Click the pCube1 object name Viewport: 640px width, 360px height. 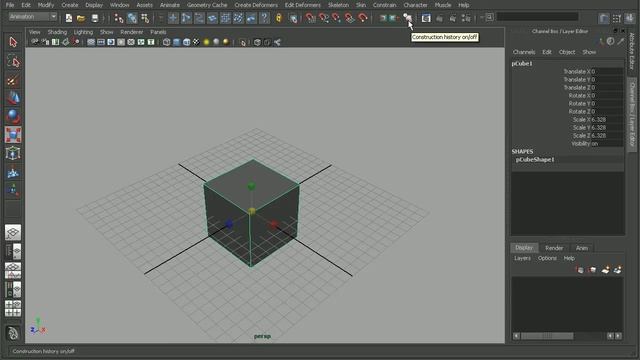coord(522,64)
